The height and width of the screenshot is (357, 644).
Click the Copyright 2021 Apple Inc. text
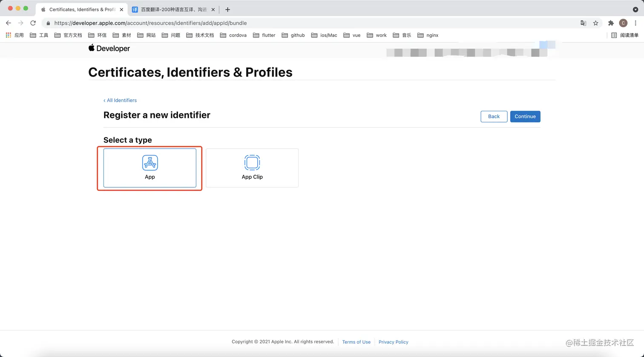point(283,342)
